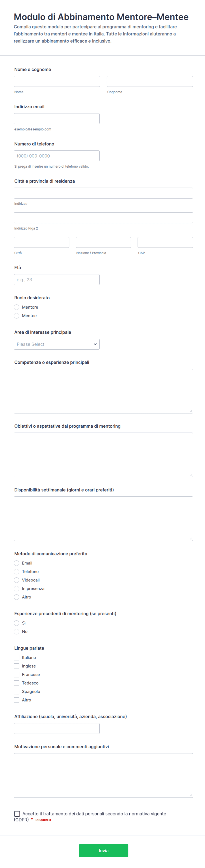Click the Età age input field
Screen dimensions: 205x868
click(x=57, y=279)
